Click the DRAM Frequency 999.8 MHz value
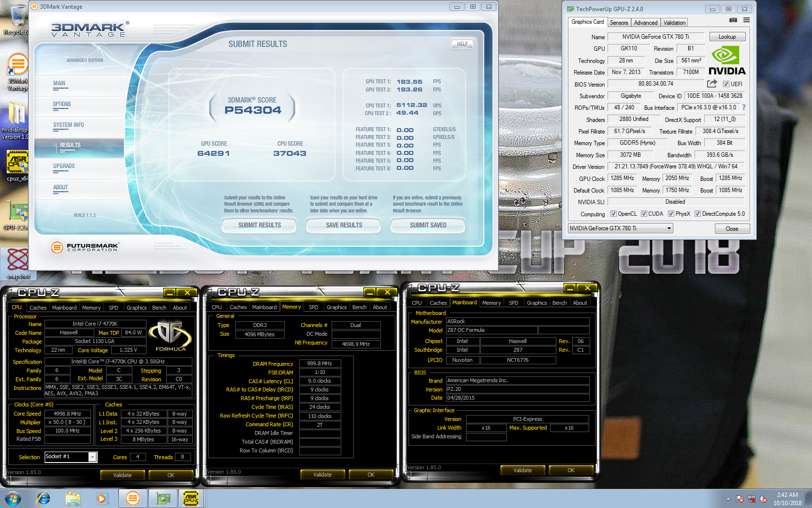The image size is (812, 508). click(x=320, y=363)
